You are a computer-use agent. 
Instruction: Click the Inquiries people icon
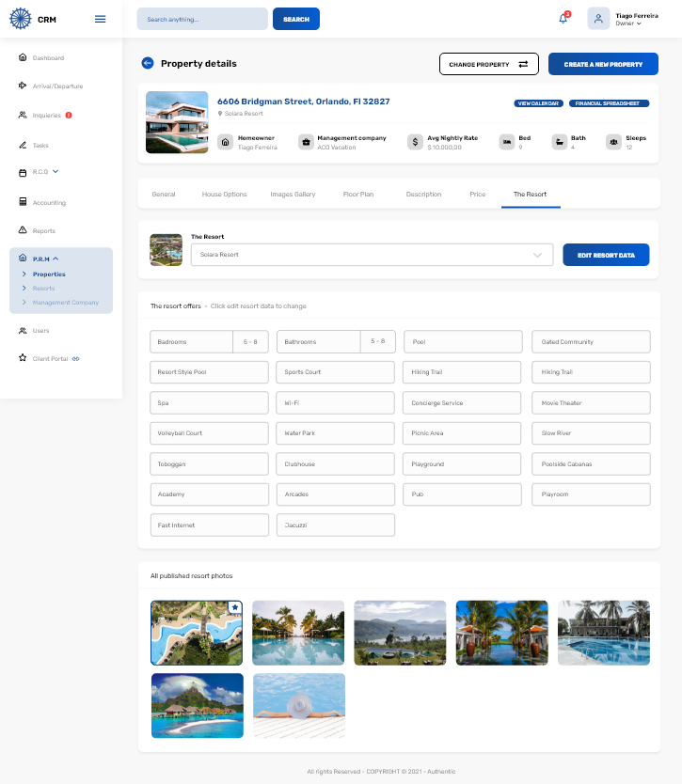click(23, 115)
